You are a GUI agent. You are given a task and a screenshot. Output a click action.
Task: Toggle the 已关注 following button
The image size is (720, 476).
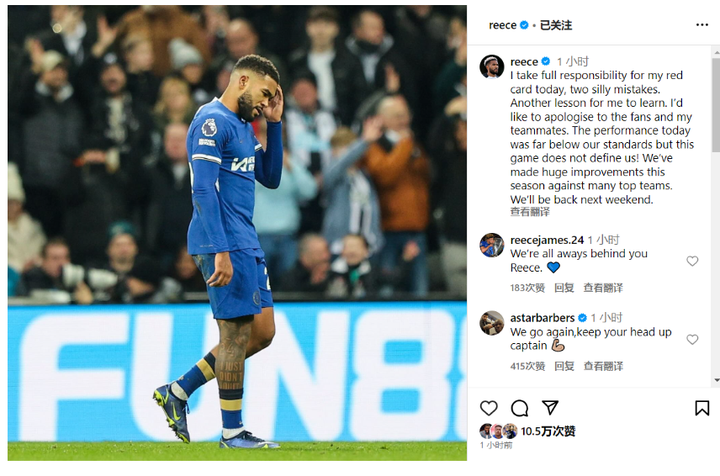(x=556, y=25)
